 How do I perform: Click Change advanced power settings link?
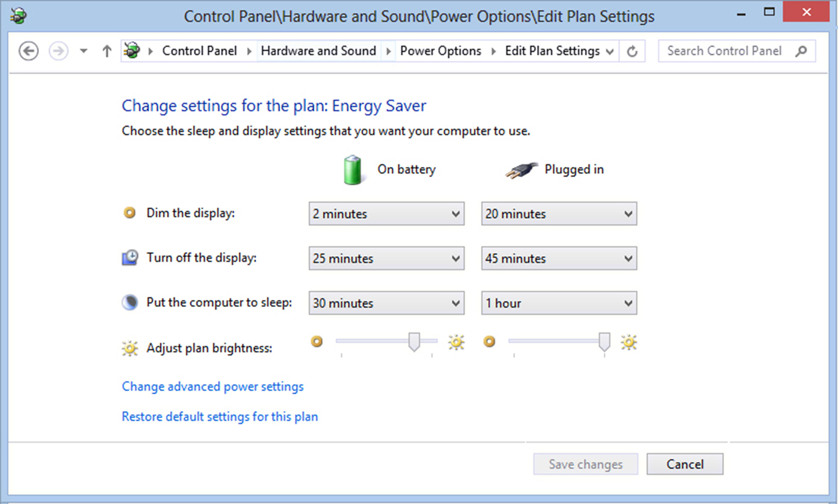(x=213, y=387)
